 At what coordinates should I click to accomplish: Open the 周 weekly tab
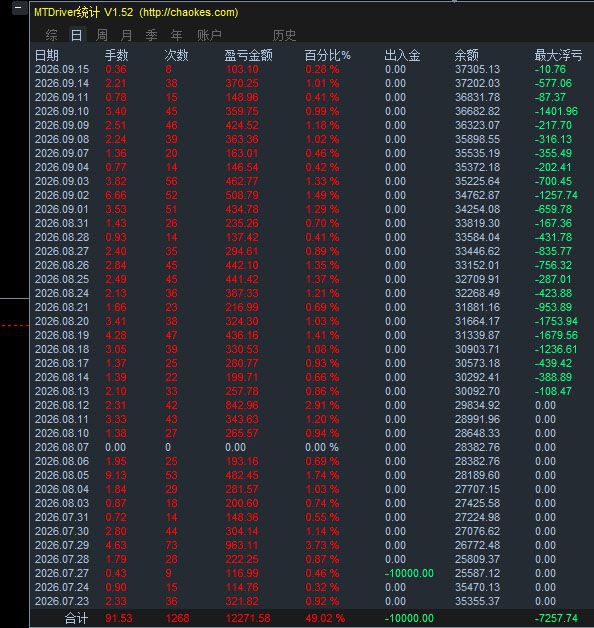[102, 35]
